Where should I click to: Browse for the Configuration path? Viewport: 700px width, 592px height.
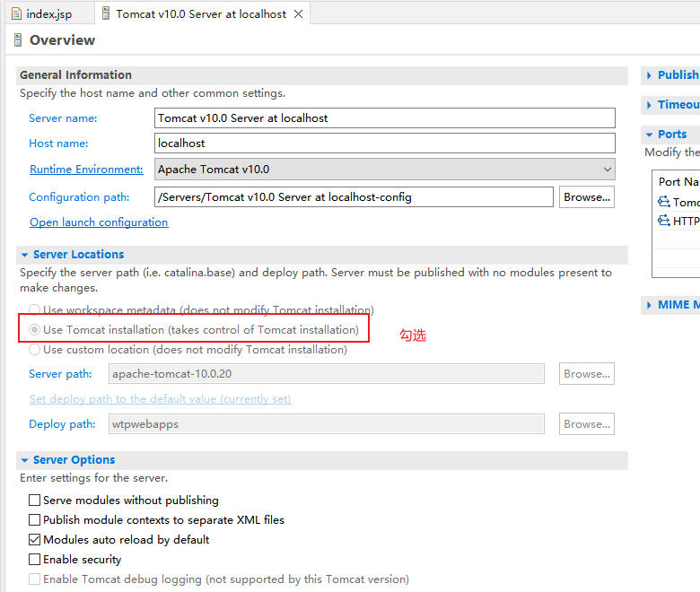coord(587,197)
